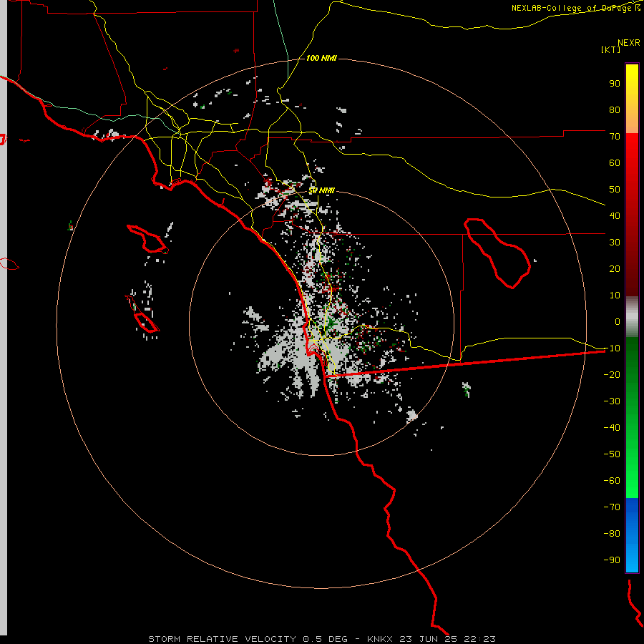The image size is (644, 644).
Task: Click the -50 value on the velocity scale
Action: 612,454
